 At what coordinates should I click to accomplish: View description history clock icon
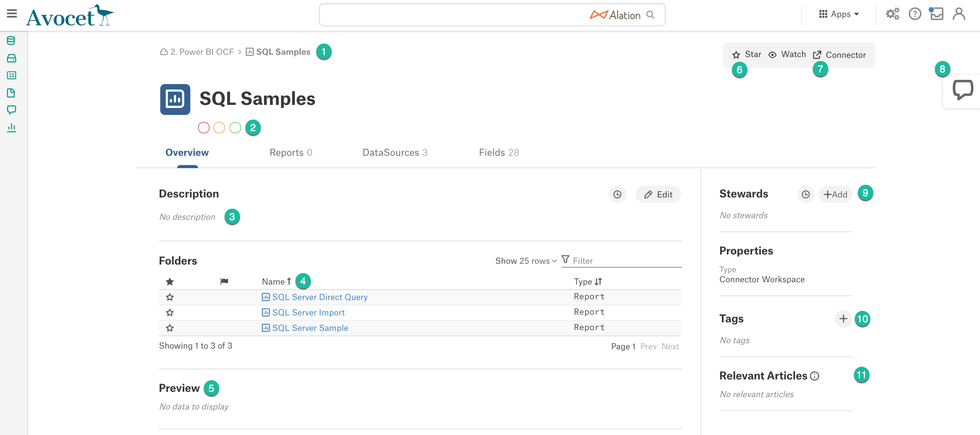[x=618, y=195]
